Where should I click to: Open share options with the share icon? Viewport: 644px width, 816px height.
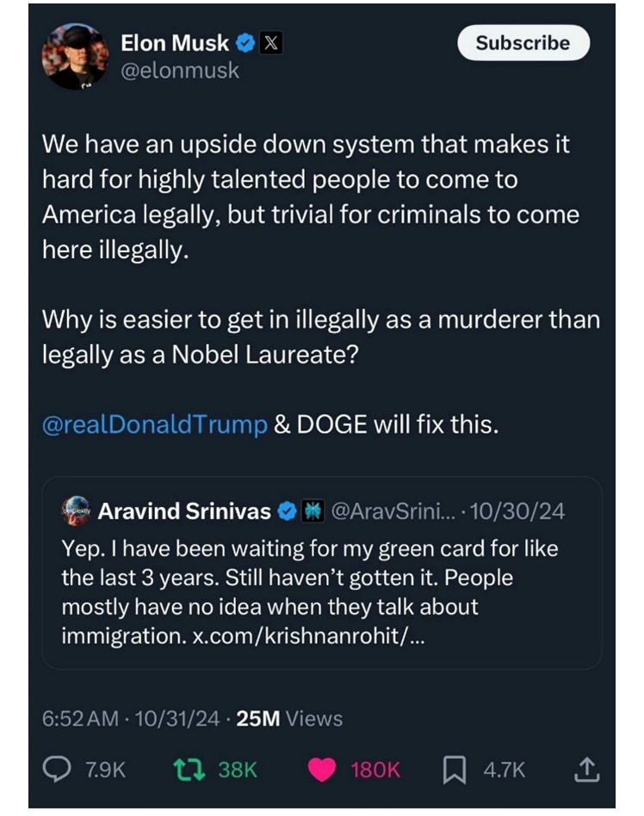586,769
